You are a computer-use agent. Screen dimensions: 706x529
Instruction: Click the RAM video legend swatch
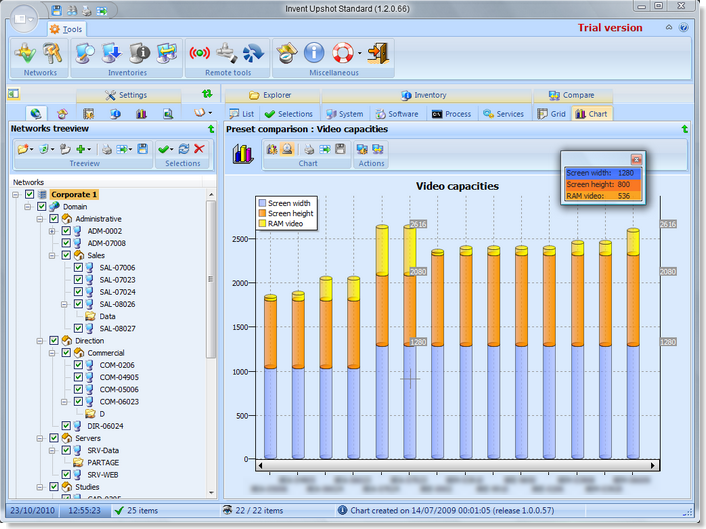pos(262,223)
